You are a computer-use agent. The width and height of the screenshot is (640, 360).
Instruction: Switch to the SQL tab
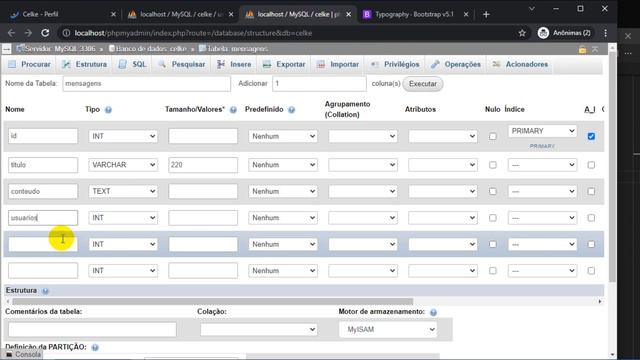pyautogui.click(x=132, y=64)
